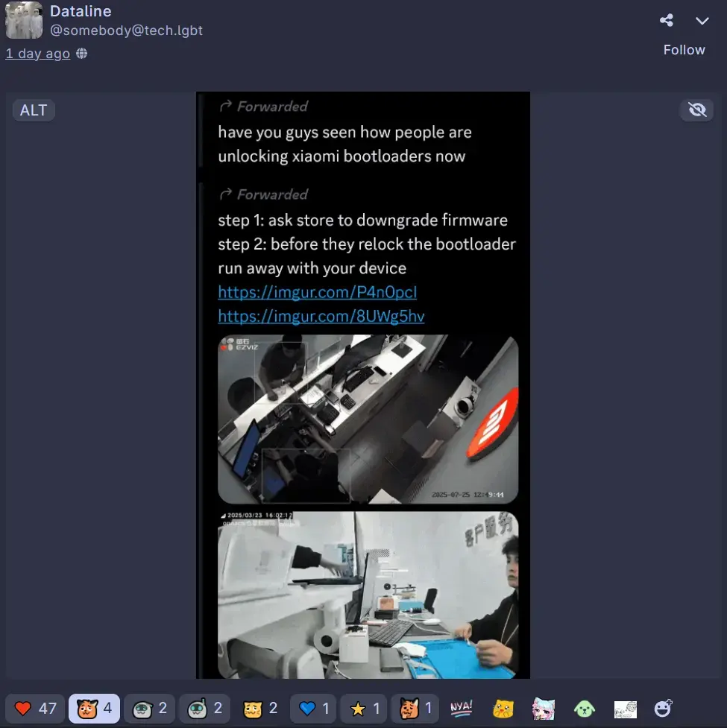727x728 pixels.
Task: Open the Dataline display name
Action: tap(81, 12)
